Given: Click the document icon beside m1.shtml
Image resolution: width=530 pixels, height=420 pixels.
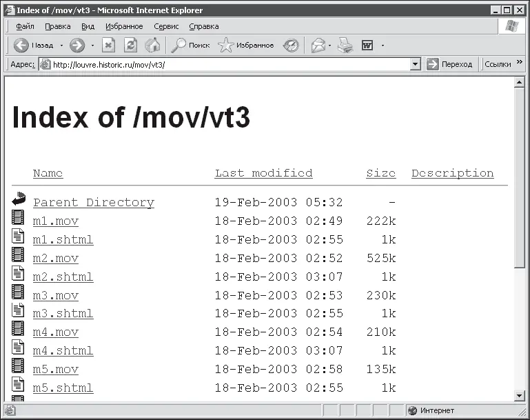Looking at the screenshot, I should (x=18, y=236).
